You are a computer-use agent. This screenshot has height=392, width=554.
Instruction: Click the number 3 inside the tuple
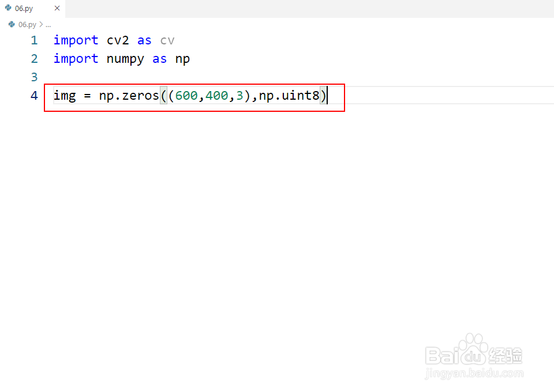239,95
